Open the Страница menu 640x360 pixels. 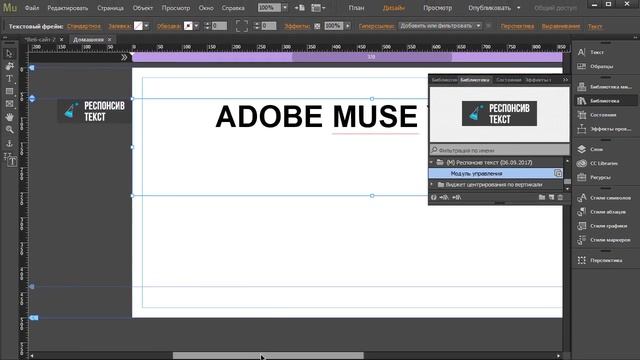coord(111,8)
